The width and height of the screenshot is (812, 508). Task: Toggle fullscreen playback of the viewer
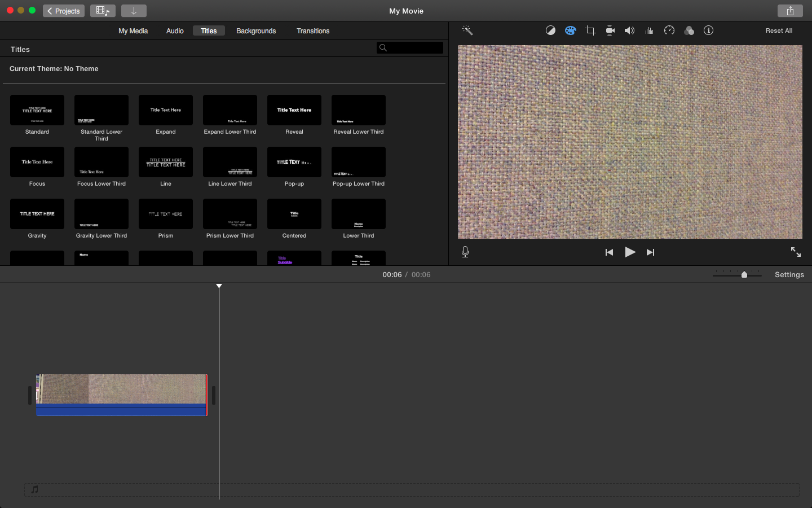tap(796, 252)
